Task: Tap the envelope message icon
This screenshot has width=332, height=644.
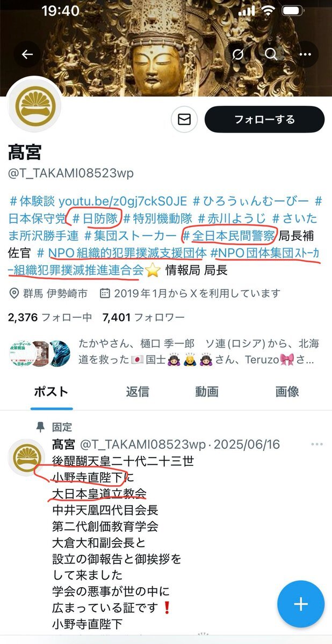Action: click(x=184, y=119)
